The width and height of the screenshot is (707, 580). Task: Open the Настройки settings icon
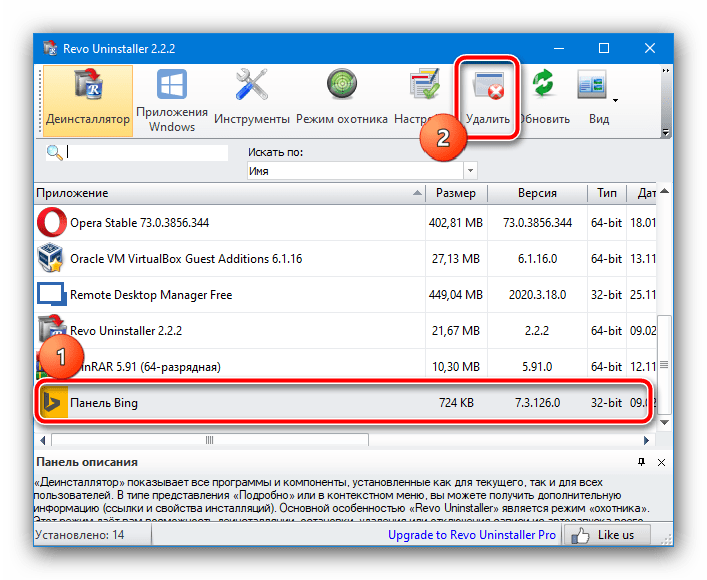point(424,84)
